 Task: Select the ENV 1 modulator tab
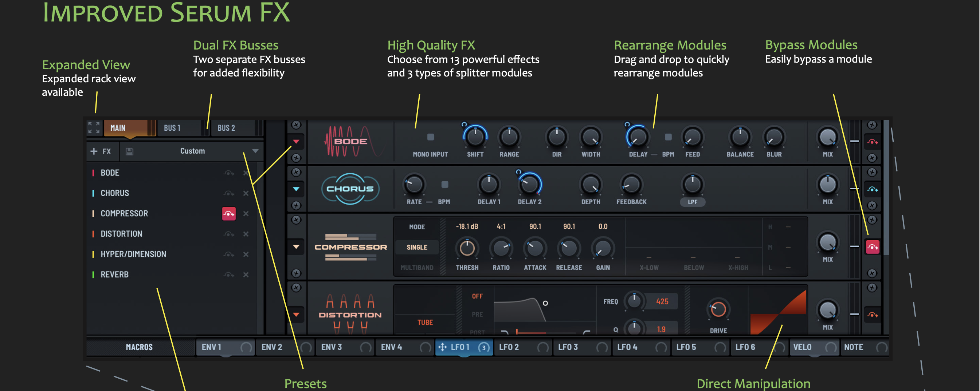[226, 347]
